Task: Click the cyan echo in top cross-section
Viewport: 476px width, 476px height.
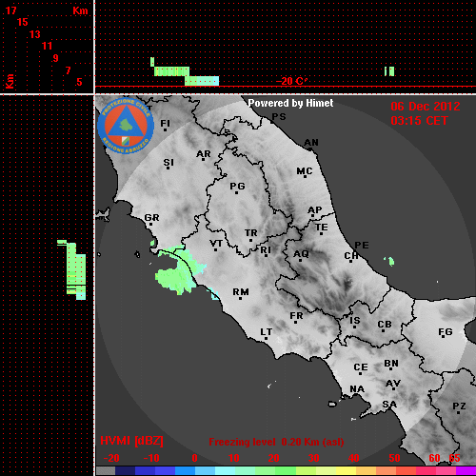Action: 202,81
